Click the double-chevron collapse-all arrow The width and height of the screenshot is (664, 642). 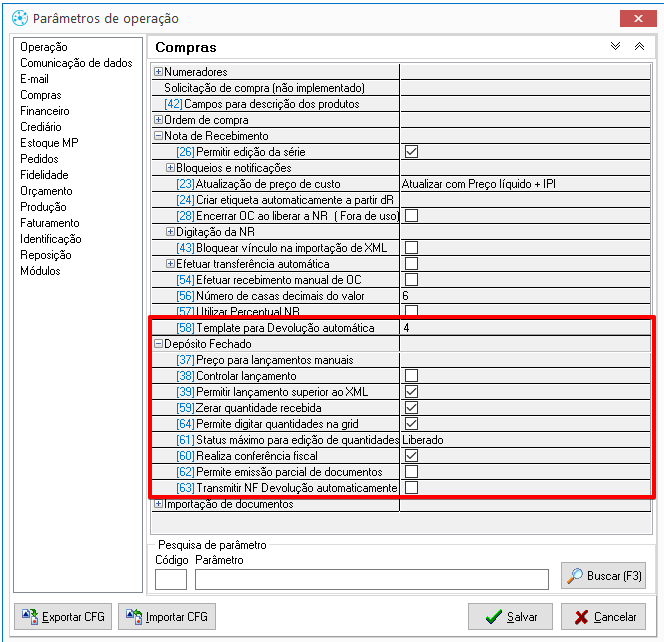click(638, 47)
